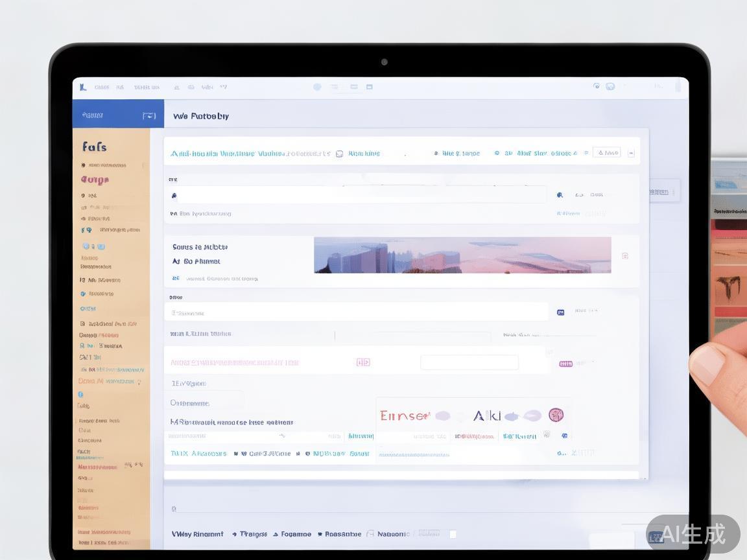Toggle the gray-boxed option in bottom toolbar
This screenshot has width=747, height=560.
[429, 533]
